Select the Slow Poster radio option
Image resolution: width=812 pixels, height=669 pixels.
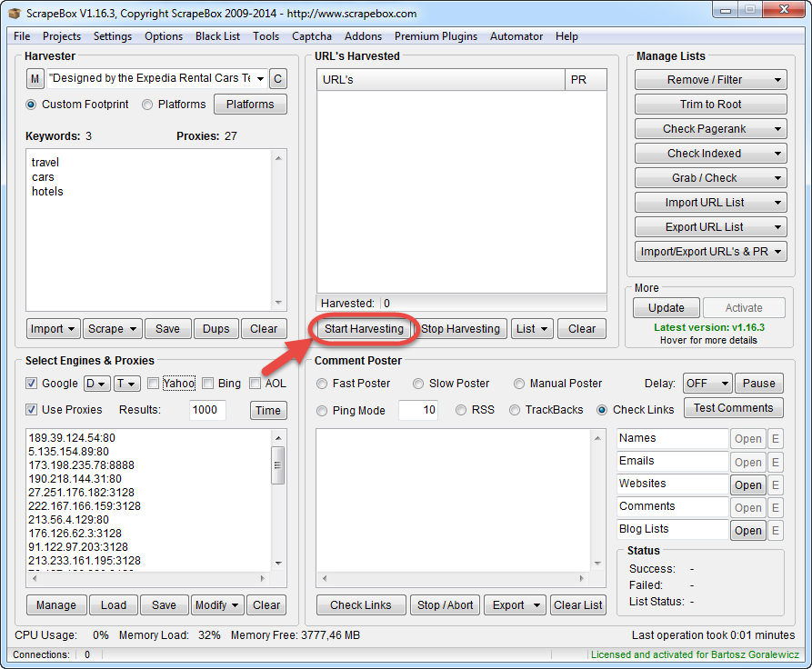(x=418, y=384)
